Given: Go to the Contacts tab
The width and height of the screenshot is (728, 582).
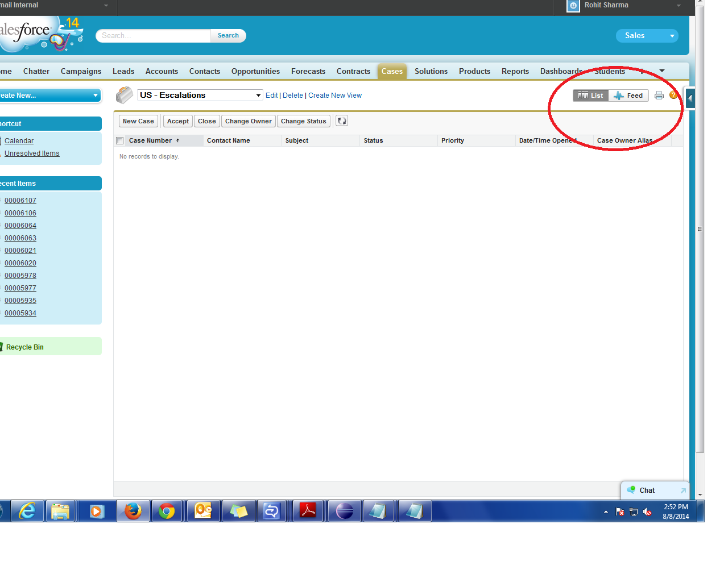Looking at the screenshot, I should tap(205, 72).
